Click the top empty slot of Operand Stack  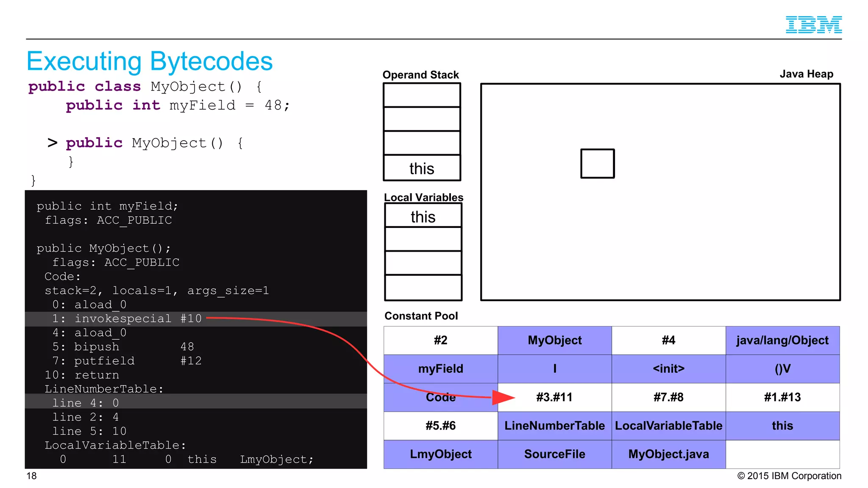pos(422,95)
